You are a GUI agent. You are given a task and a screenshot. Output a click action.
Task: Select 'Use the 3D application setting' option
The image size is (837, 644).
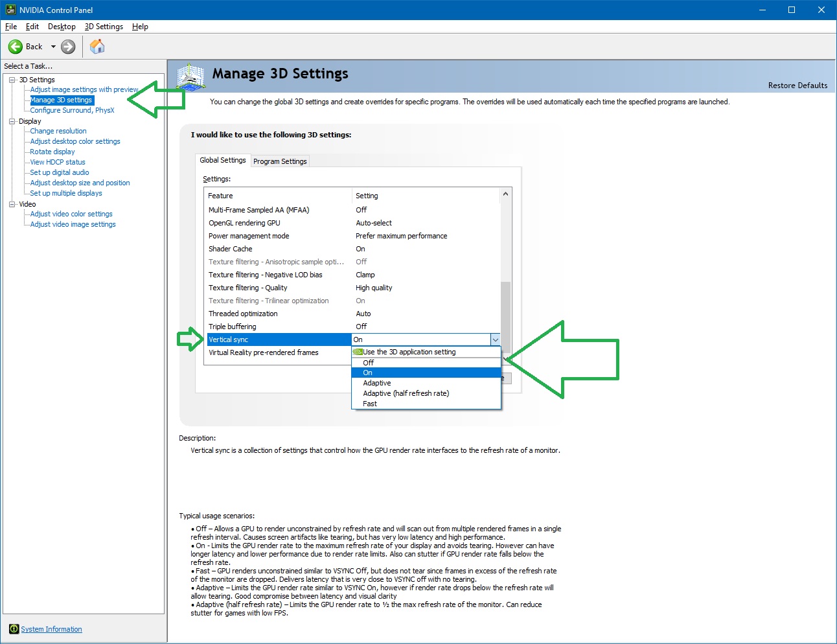[409, 352]
